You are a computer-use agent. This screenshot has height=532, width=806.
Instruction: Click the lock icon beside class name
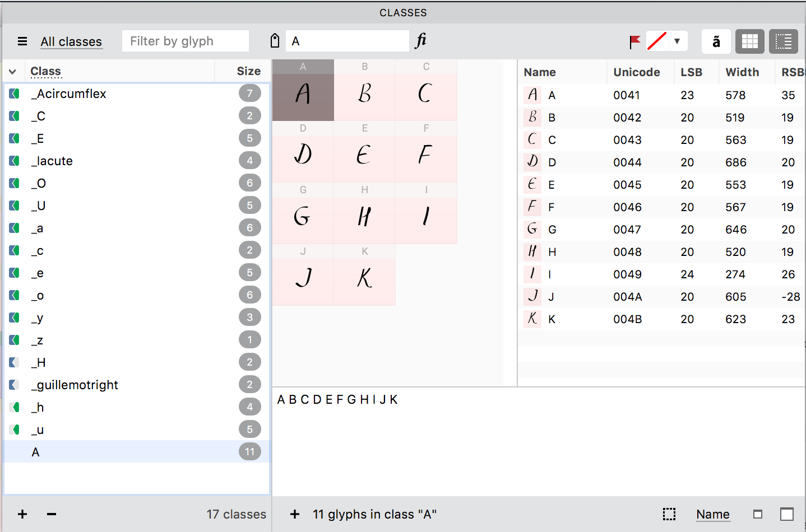coord(275,41)
